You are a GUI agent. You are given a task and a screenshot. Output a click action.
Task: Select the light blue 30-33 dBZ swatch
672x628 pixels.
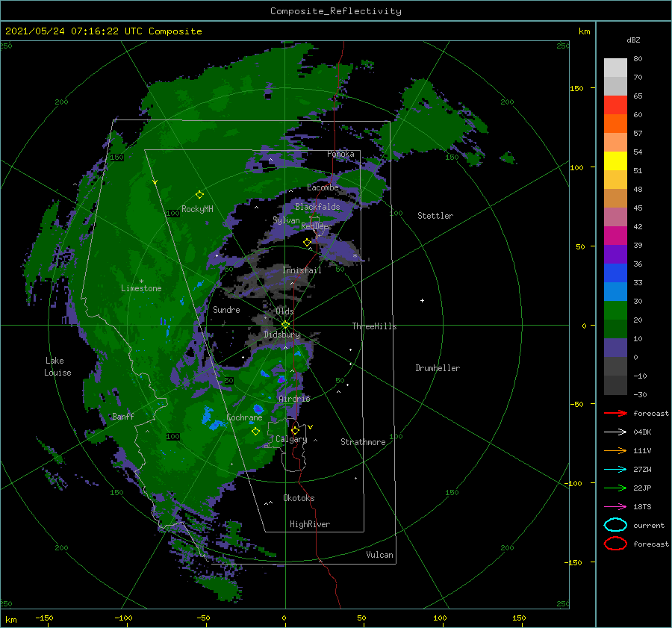[x=615, y=291]
